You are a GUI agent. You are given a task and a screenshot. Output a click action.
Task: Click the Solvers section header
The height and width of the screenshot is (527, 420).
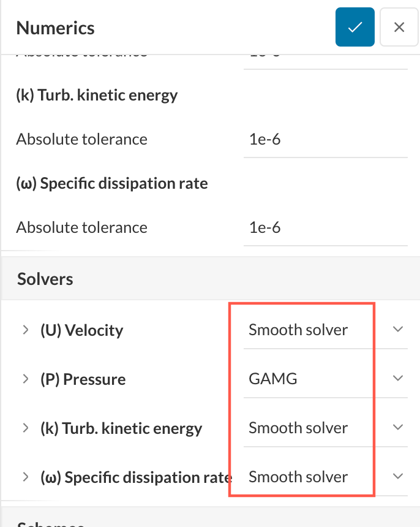coord(45,278)
